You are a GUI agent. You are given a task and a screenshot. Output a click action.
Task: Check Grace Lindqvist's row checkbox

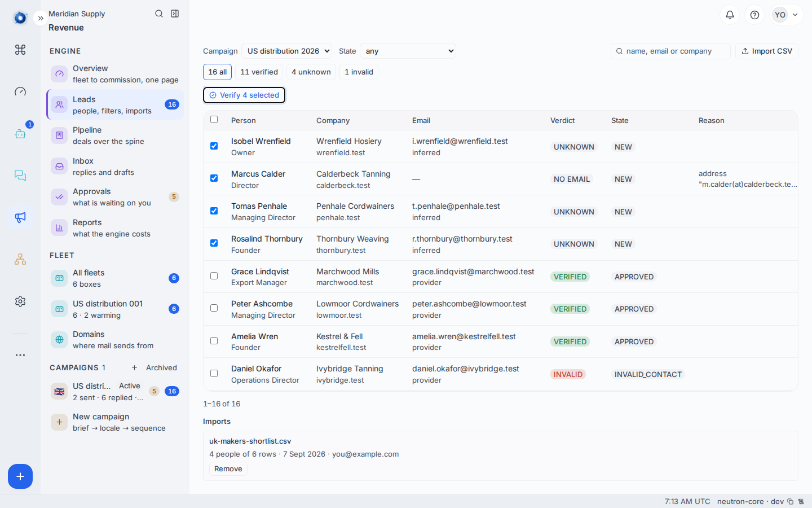click(214, 275)
